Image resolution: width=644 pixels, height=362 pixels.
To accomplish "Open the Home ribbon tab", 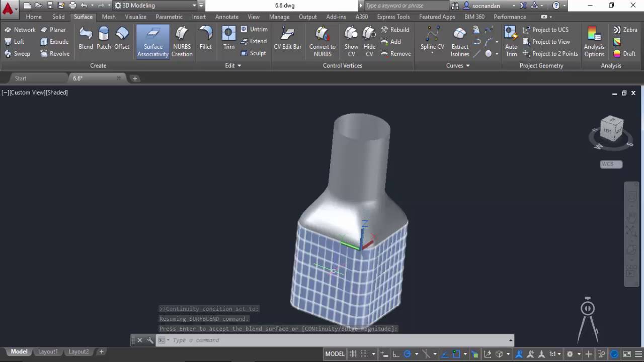I will tap(34, 17).
